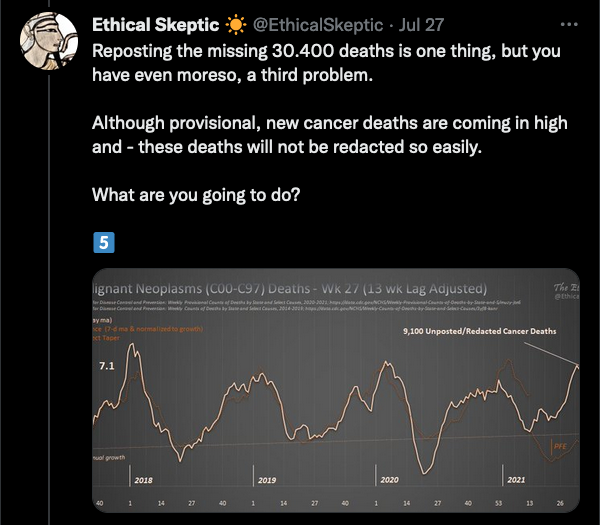This screenshot has width=600, height=525.
Task: Open the malignant neoplasms chart image
Action: click(336, 390)
